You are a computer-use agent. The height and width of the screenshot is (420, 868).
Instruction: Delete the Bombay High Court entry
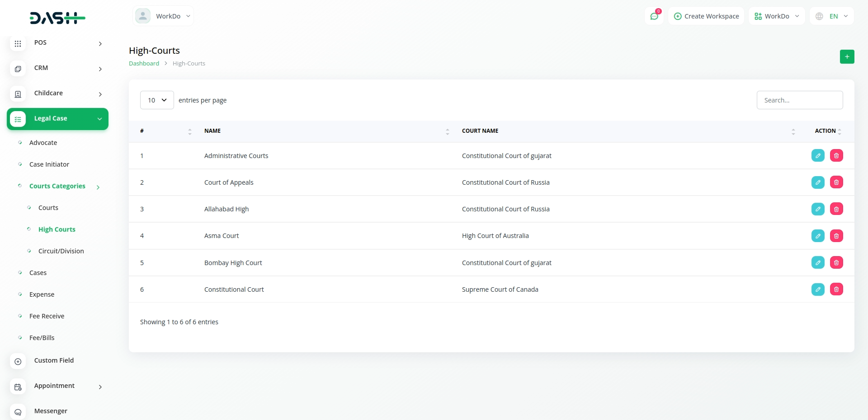coord(836,263)
